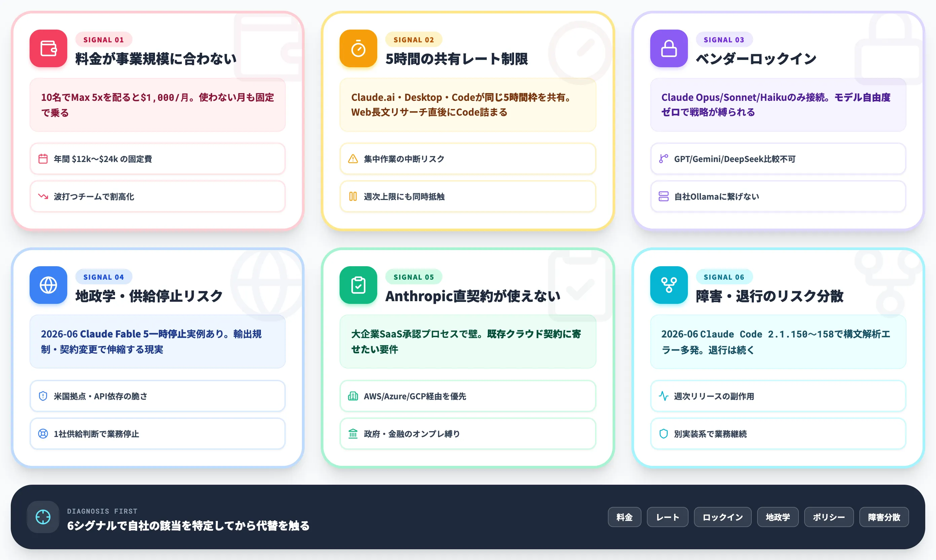Click the heading Anthropic直契約が使えない
This screenshot has height=560, width=936.
click(x=473, y=296)
